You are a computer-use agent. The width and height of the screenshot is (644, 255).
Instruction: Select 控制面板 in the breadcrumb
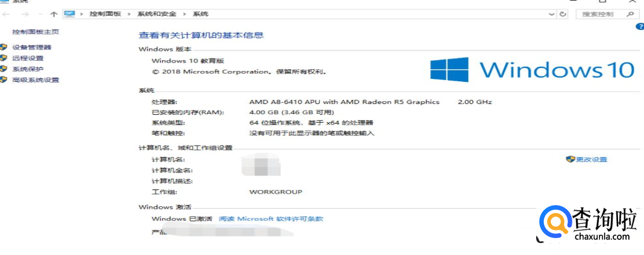tap(106, 14)
